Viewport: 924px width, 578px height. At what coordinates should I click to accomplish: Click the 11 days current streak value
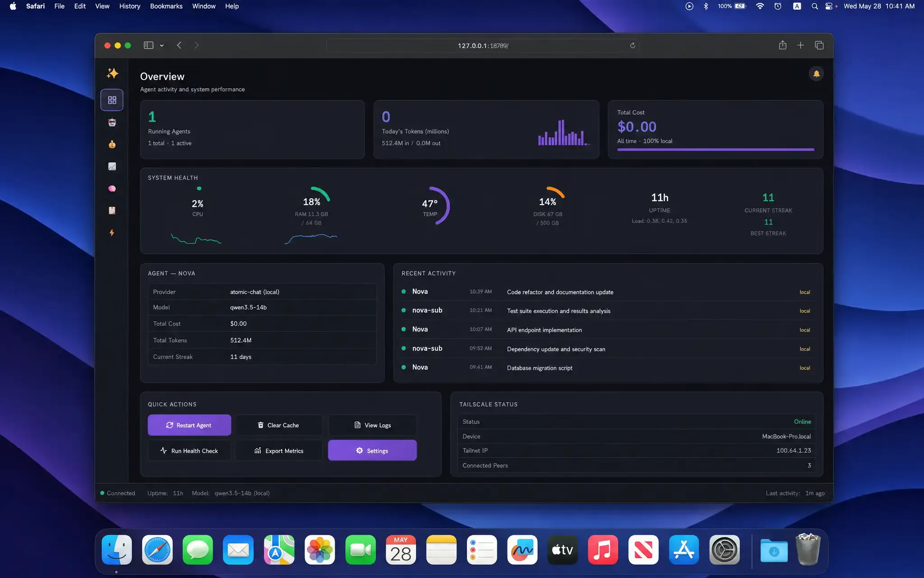[x=240, y=357]
